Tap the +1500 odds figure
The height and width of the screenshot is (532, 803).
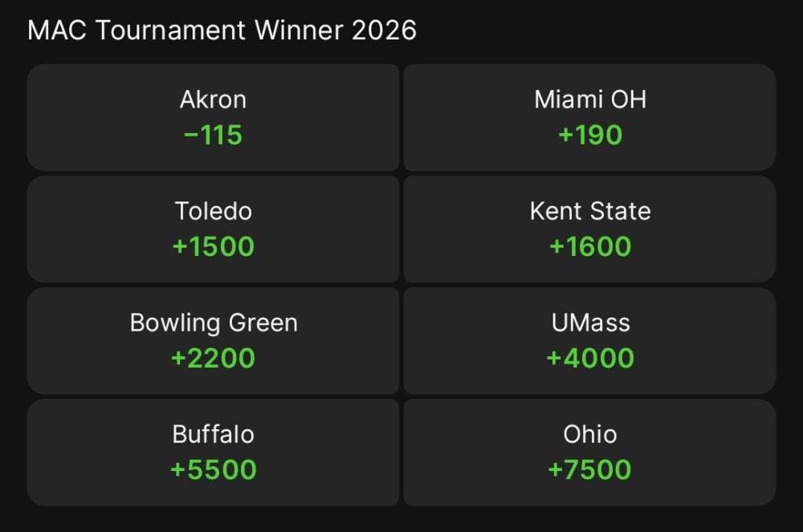pos(213,246)
